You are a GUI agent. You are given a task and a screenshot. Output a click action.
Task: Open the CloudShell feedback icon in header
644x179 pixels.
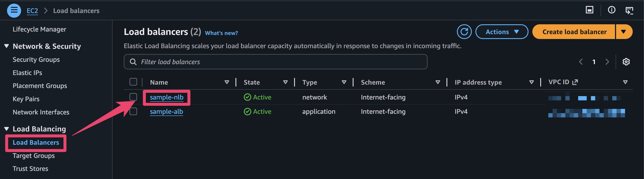tap(629, 10)
